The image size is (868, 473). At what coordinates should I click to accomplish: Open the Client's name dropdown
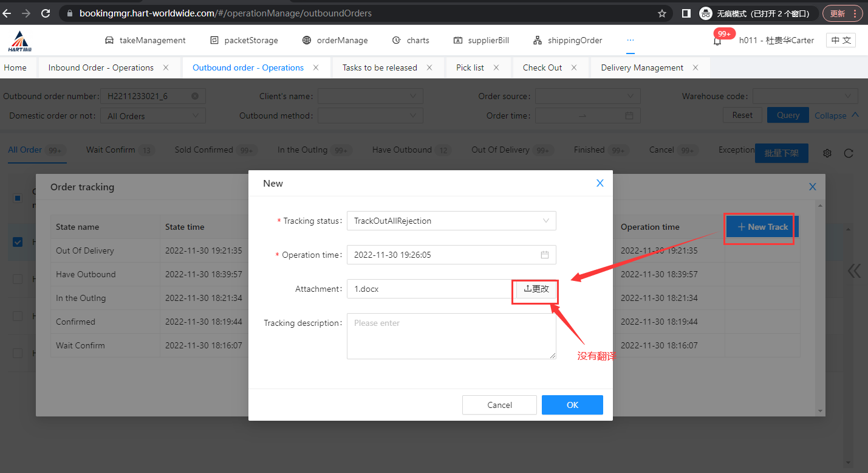click(370, 96)
